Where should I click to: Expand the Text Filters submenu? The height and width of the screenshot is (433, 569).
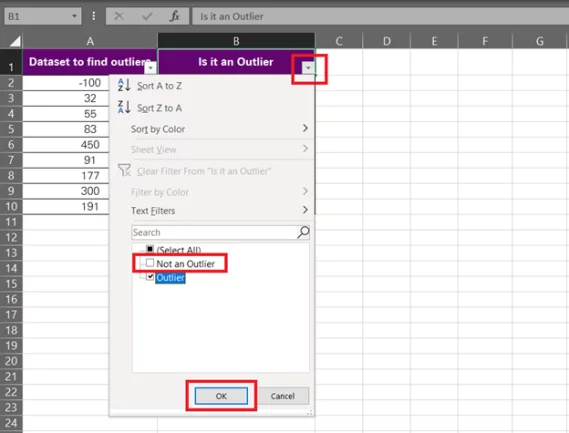(x=305, y=210)
